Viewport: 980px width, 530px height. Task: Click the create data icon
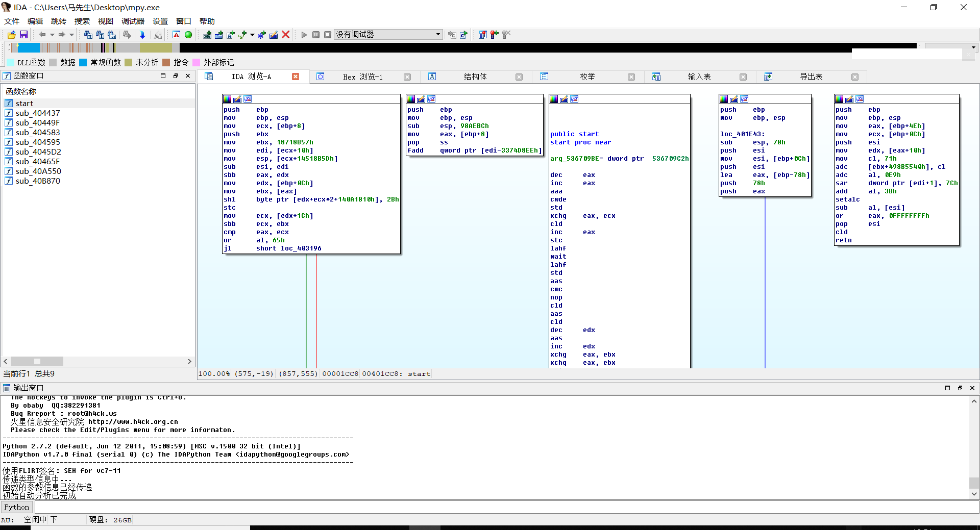[x=219, y=35]
